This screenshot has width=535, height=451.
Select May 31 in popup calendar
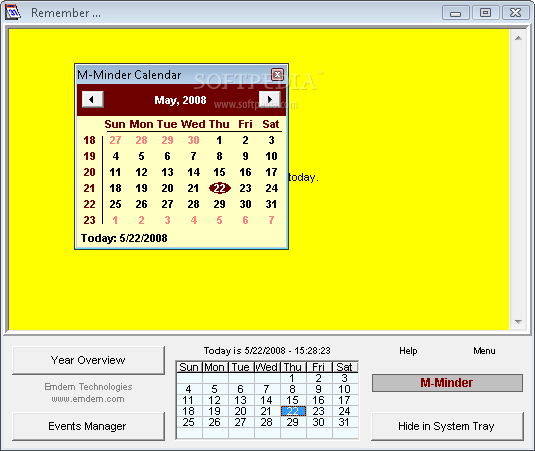(271, 204)
